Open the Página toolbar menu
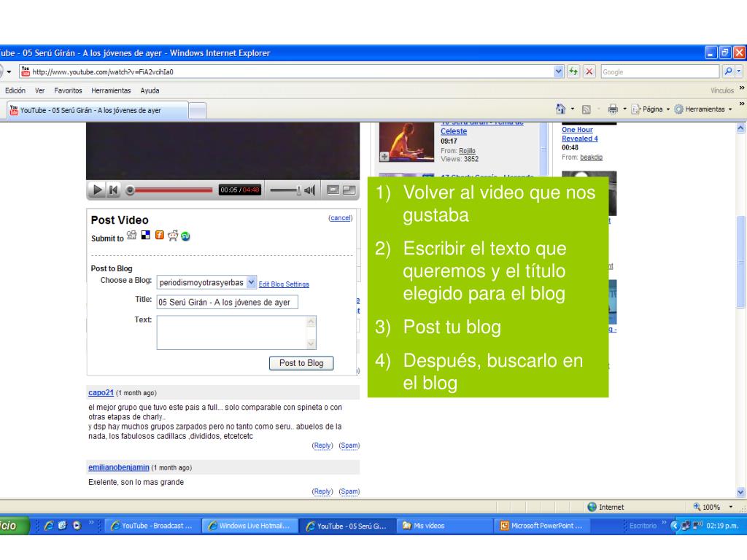 (x=651, y=109)
